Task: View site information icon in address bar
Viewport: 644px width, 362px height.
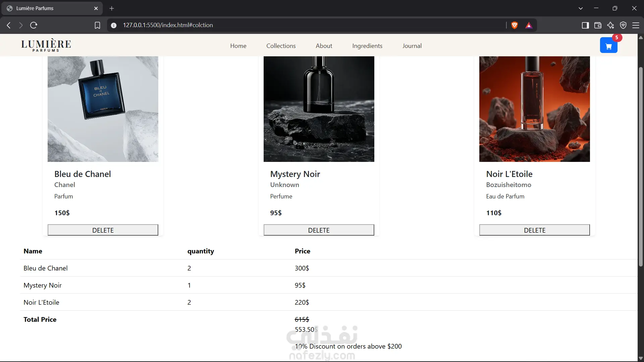Action: [114, 25]
